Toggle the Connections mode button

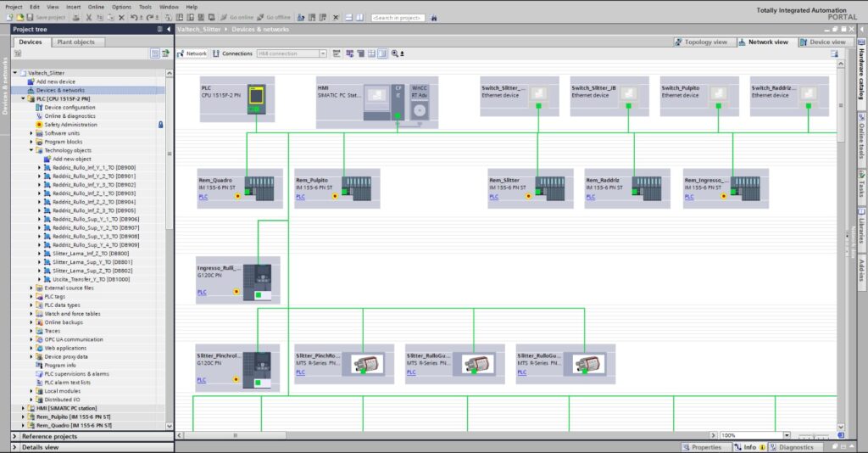[232, 53]
